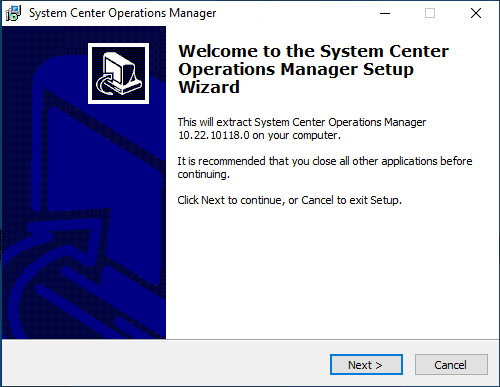500x387 pixels.
Task: Close the Operations Manager setup window
Action: click(x=476, y=13)
